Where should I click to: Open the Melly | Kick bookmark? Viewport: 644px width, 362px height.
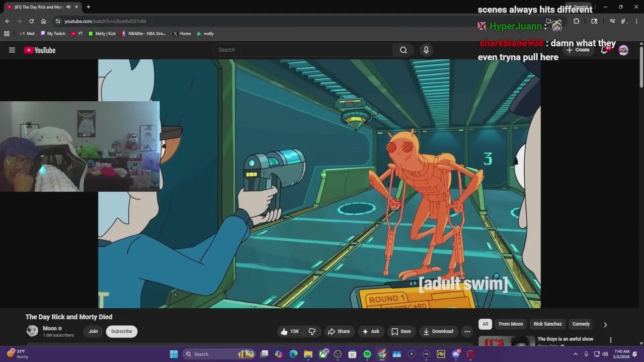(102, 34)
